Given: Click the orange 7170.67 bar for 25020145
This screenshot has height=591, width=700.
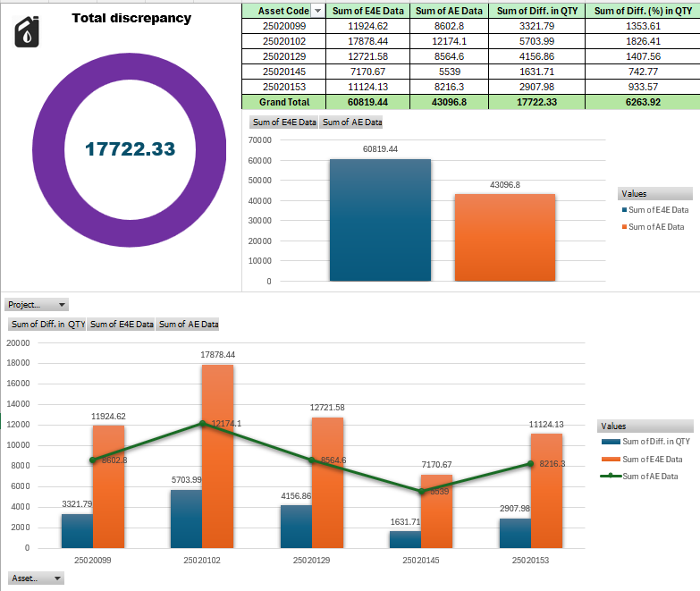Looking at the screenshot, I should pyautogui.click(x=436, y=511).
